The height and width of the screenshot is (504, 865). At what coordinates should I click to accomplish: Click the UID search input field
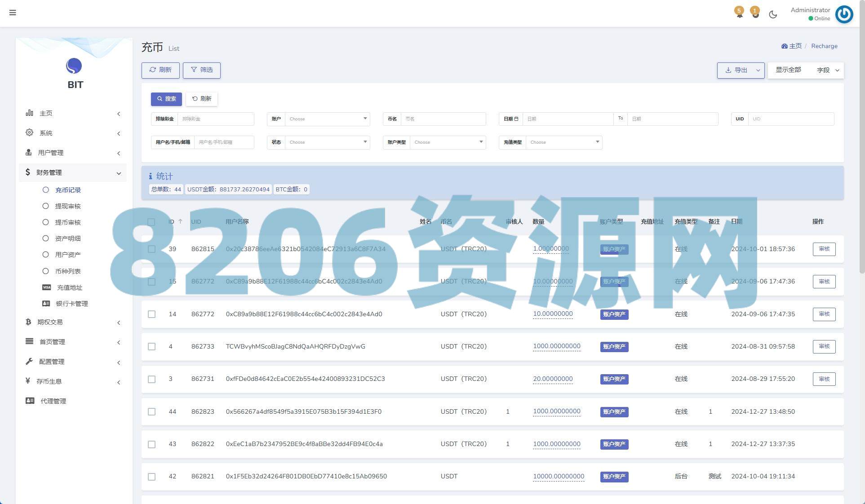790,119
